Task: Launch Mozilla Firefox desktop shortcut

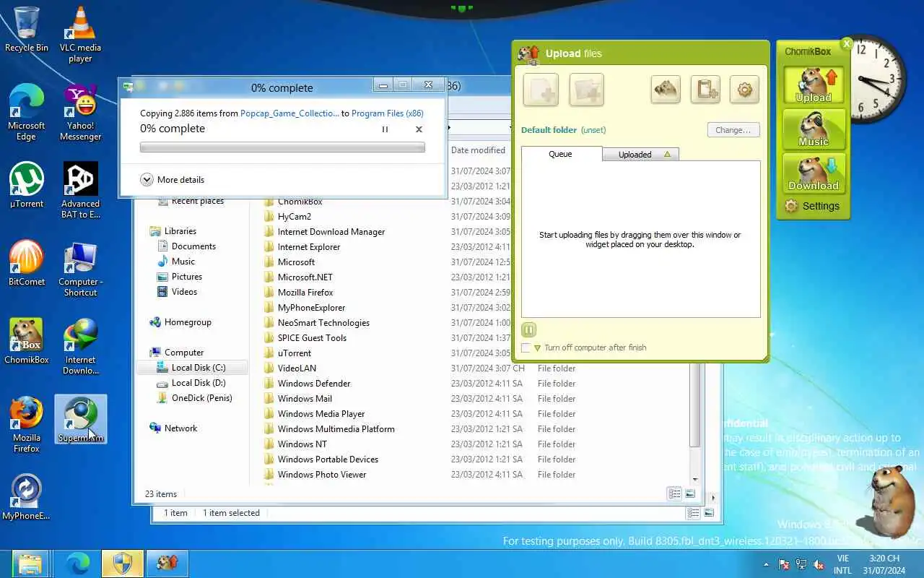Action: pos(27,424)
